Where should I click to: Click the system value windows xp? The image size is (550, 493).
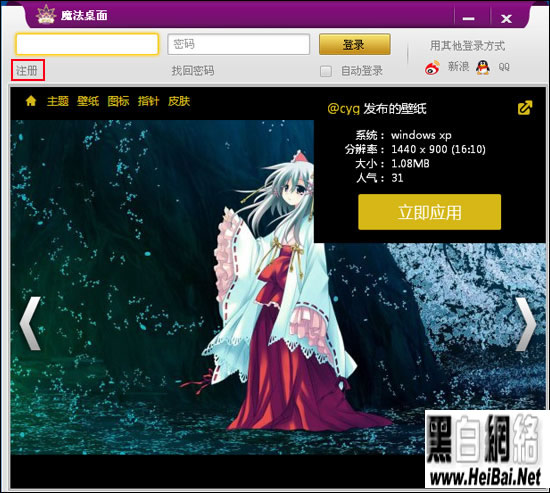[421, 135]
